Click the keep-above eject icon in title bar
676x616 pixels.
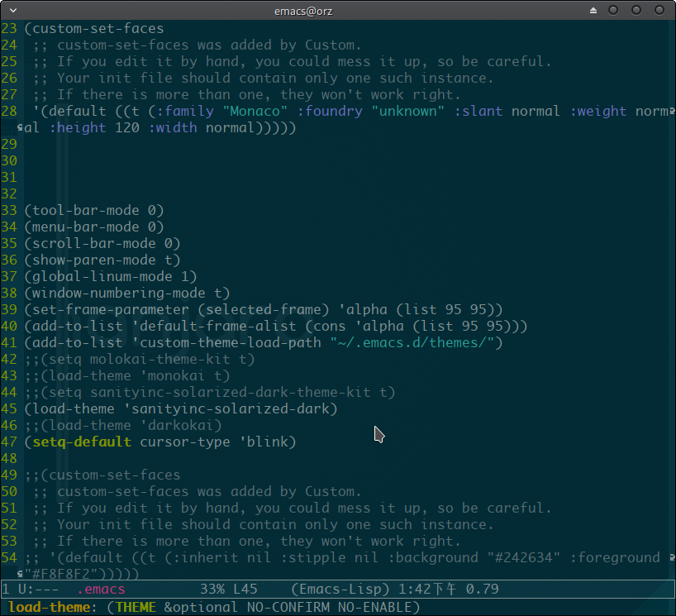pos(593,11)
